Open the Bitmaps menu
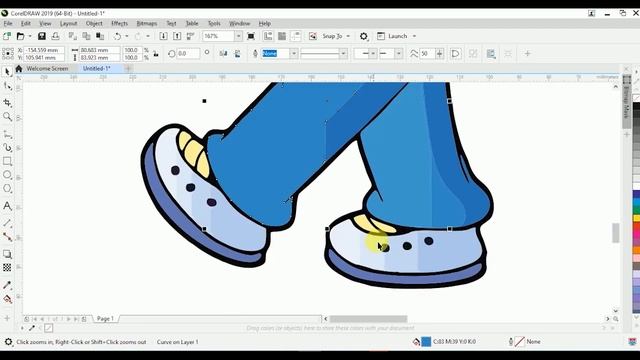This screenshot has height=360, width=640. [x=147, y=24]
